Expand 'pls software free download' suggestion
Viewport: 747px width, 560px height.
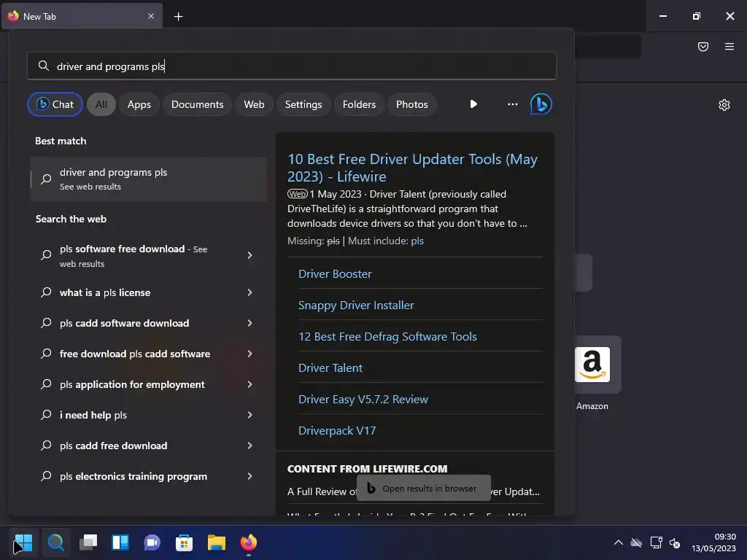pos(249,255)
